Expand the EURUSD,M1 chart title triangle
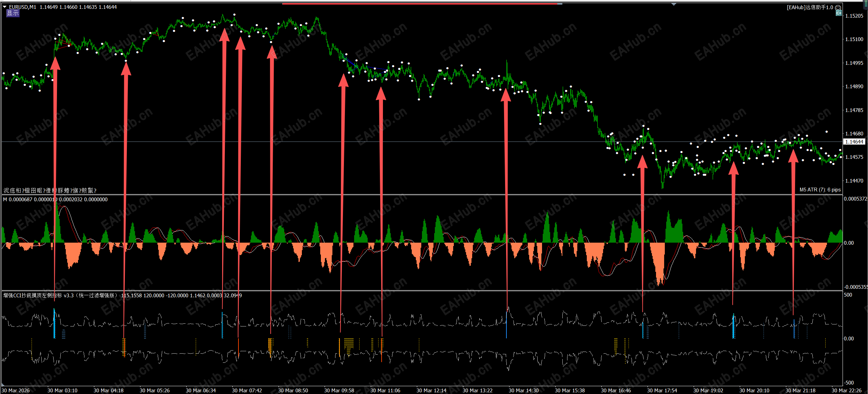 (x=5, y=7)
